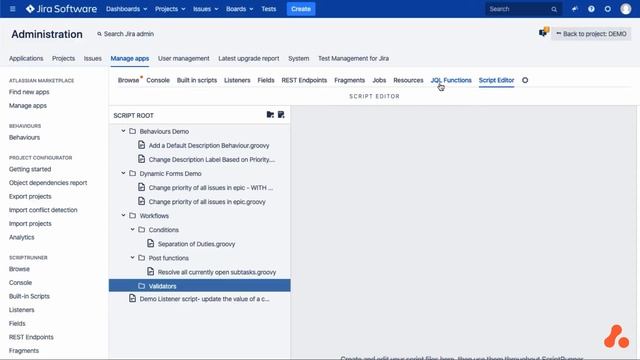Viewport: 640px width, 360px height.
Task: Click the Behaviours Demo folder icon
Action: (x=132, y=131)
